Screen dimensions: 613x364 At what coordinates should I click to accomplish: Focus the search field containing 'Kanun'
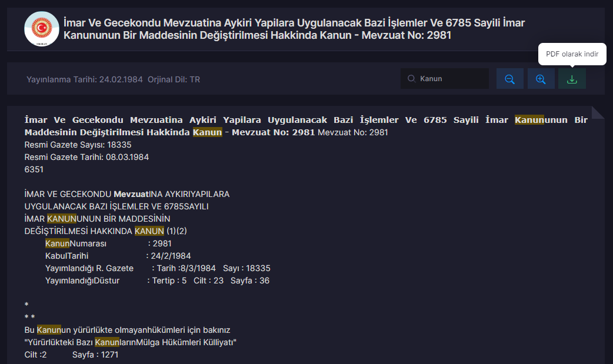pos(451,79)
